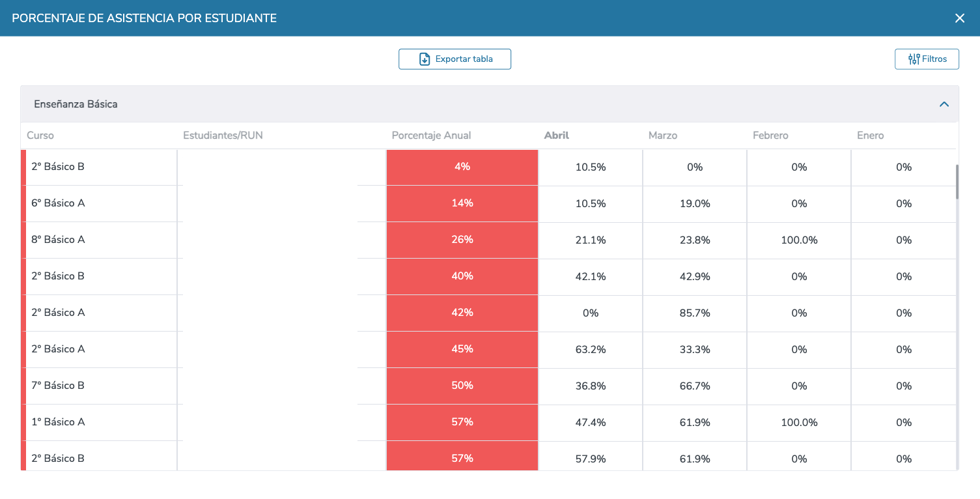Click the Curso column header
The image size is (980, 499).
coord(40,135)
